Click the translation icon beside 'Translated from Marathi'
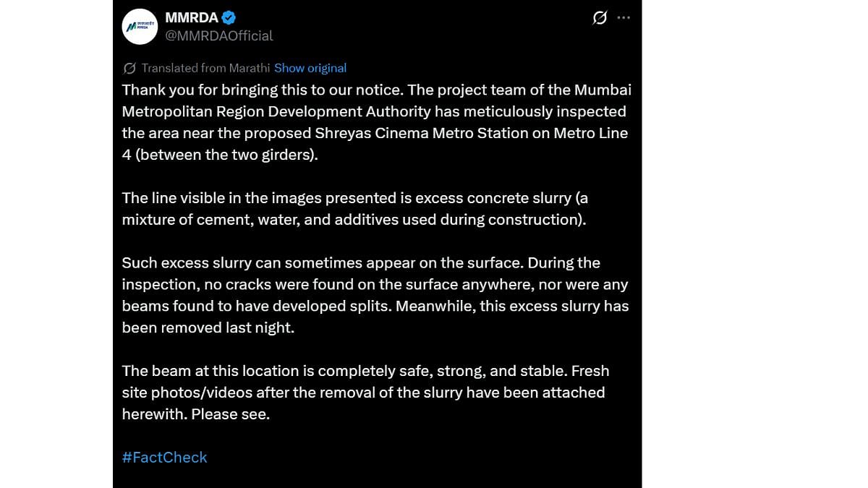The width and height of the screenshot is (868, 488). (129, 68)
